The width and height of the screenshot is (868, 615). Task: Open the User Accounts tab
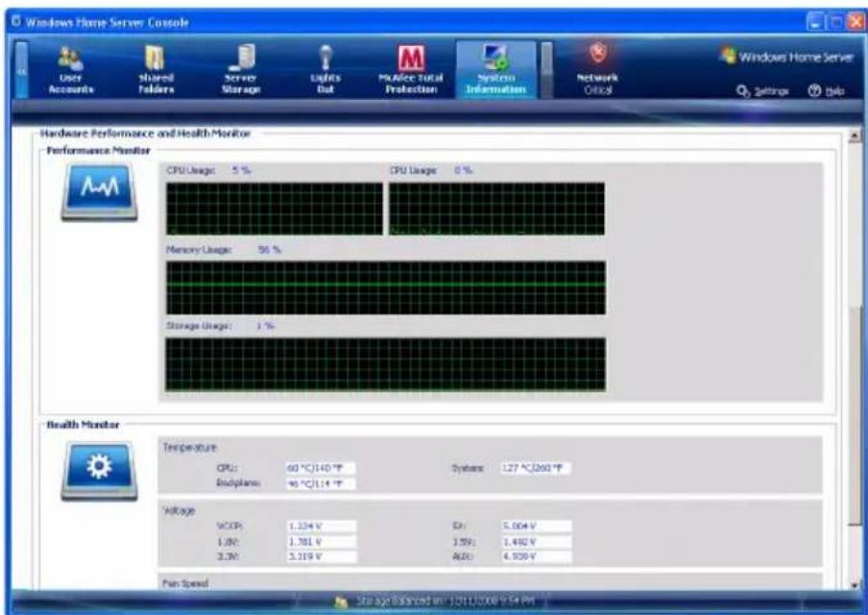(71, 70)
